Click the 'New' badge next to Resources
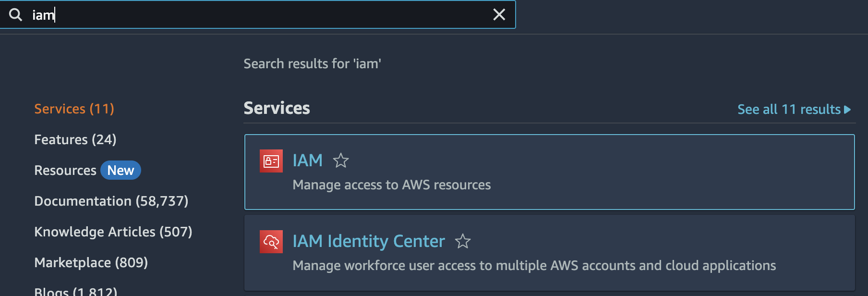Screen dimensions: 868x296 (x=121, y=170)
